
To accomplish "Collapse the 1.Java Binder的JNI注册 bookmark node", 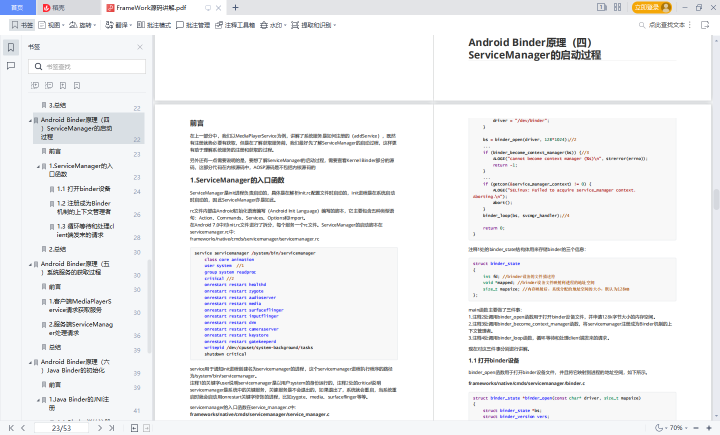I will tap(39, 400).
